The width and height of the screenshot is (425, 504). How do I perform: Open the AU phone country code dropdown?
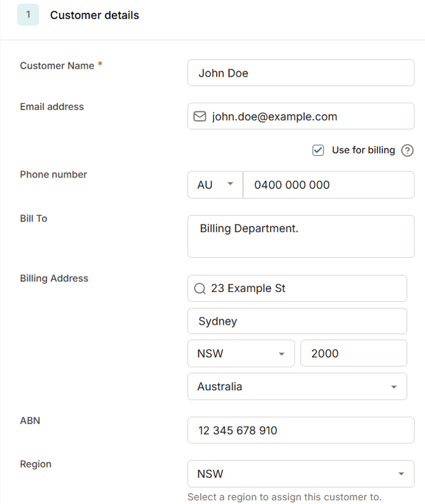click(x=214, y=184)
